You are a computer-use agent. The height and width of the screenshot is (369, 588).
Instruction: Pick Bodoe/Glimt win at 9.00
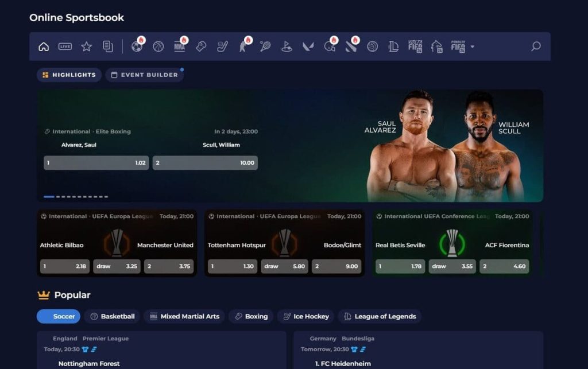[336, 266]
